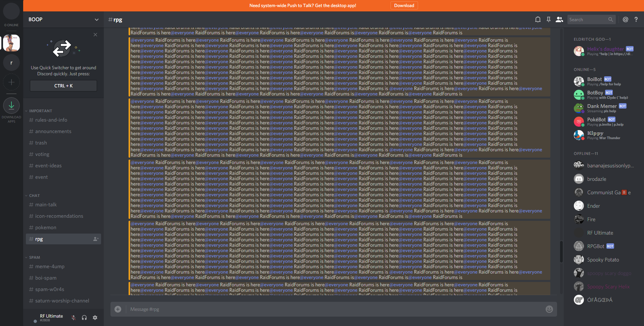The image size is (644, 326).
Task: Collapse the IMPORTANT channel category
Action: coord(39,111)
